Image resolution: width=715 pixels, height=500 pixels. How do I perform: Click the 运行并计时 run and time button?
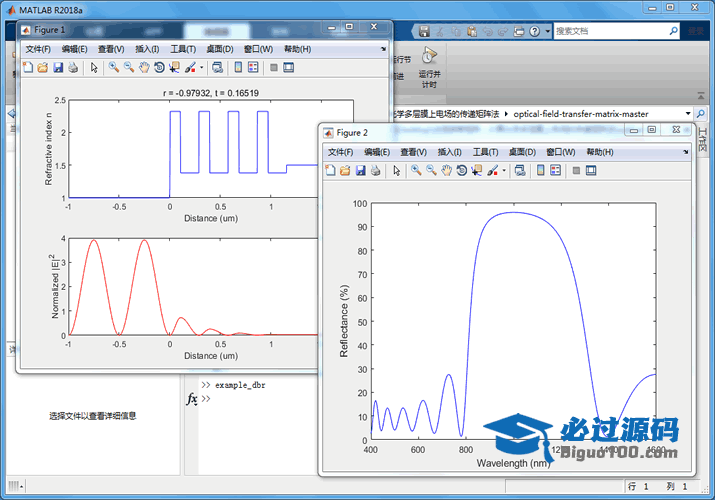coord(429,67)
